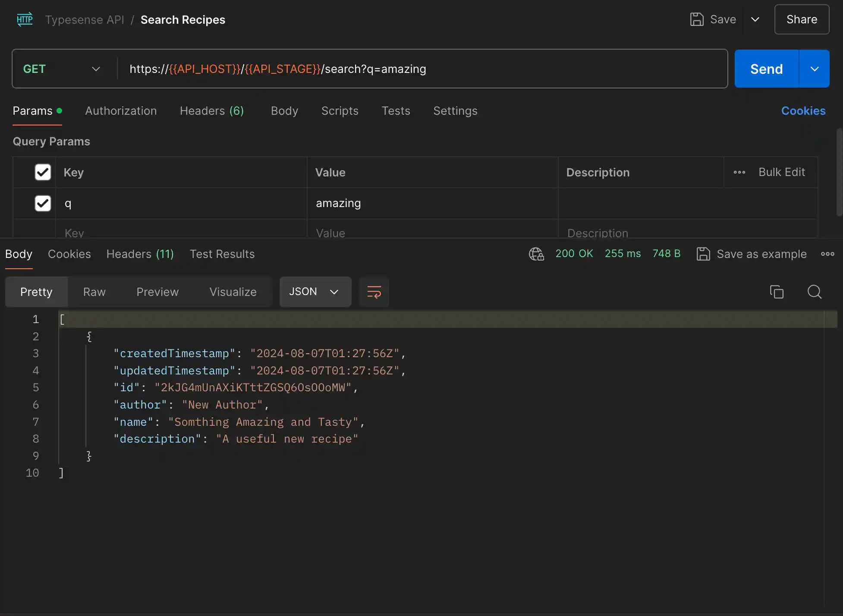843x616 pixels.
Task: Open the JSON format dropdown
Action: [315, 292]
